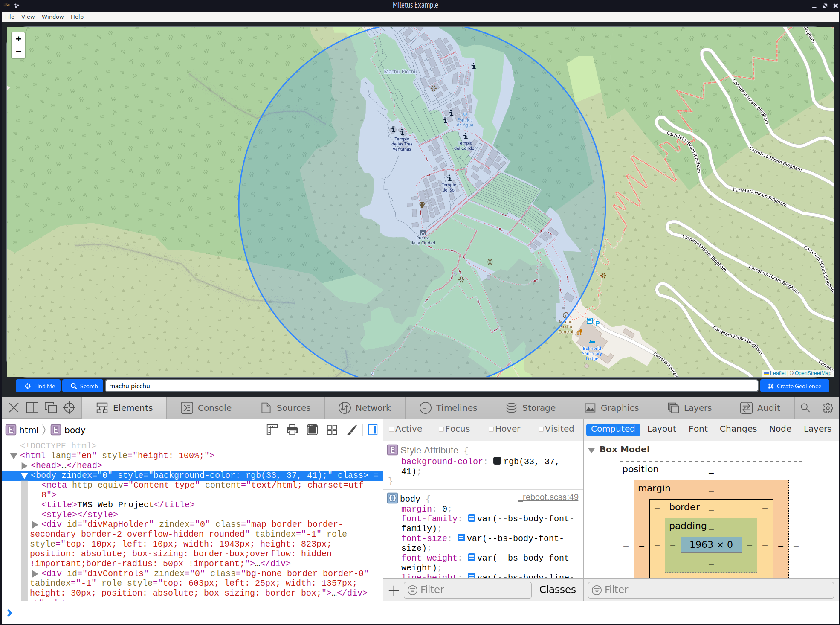The width and height of the screenshot is (840, 625).
Task: Select the Elements panel icon
Action: pos(102,407)
